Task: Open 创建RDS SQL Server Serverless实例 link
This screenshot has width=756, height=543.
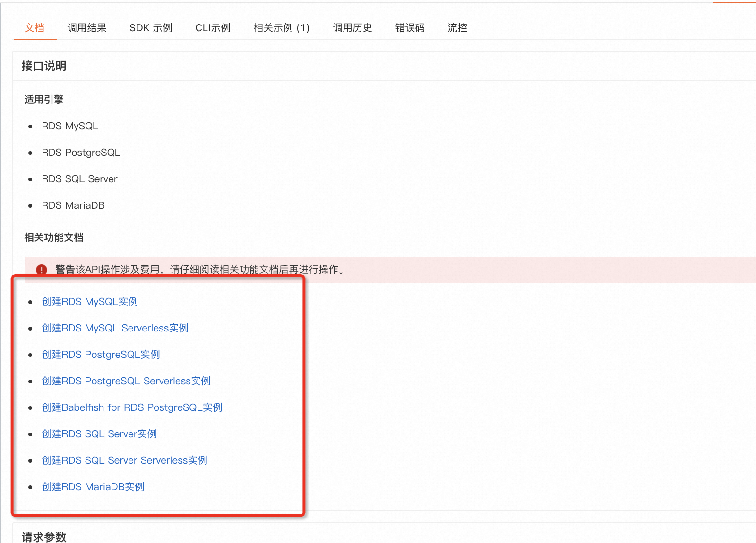Action: [125, 460]
